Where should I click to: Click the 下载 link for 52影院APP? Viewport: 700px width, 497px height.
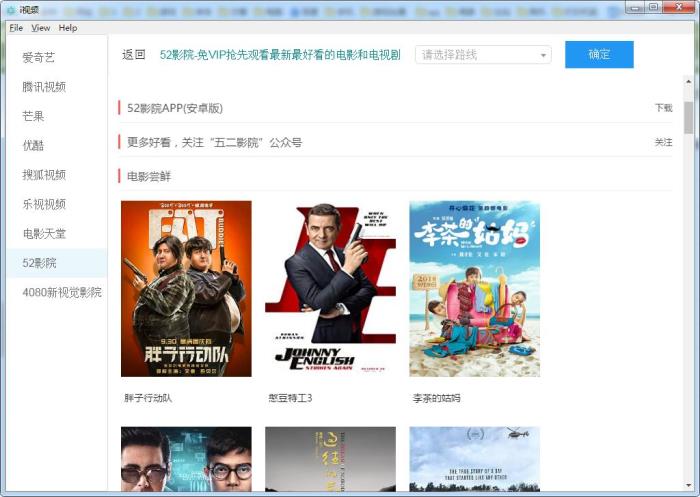tap(663, 108)
